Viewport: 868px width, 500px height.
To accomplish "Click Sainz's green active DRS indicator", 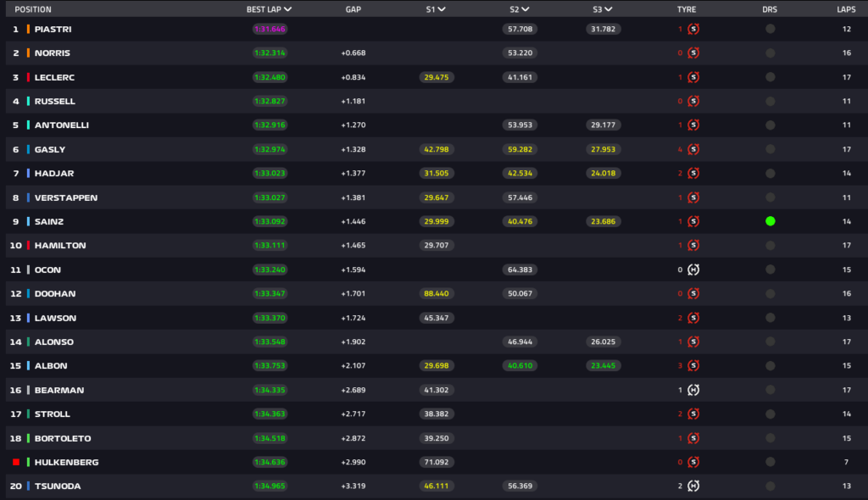I will (770, 221).
